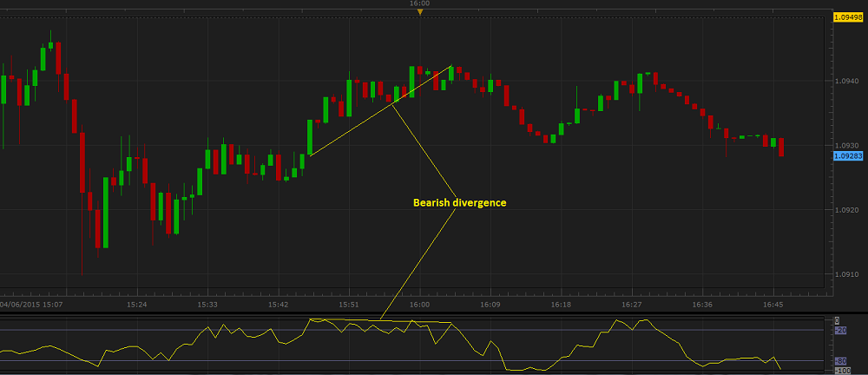Select the Bearish divergence text annotation
This screenshot has height=375, width=868.
point(459,202)
